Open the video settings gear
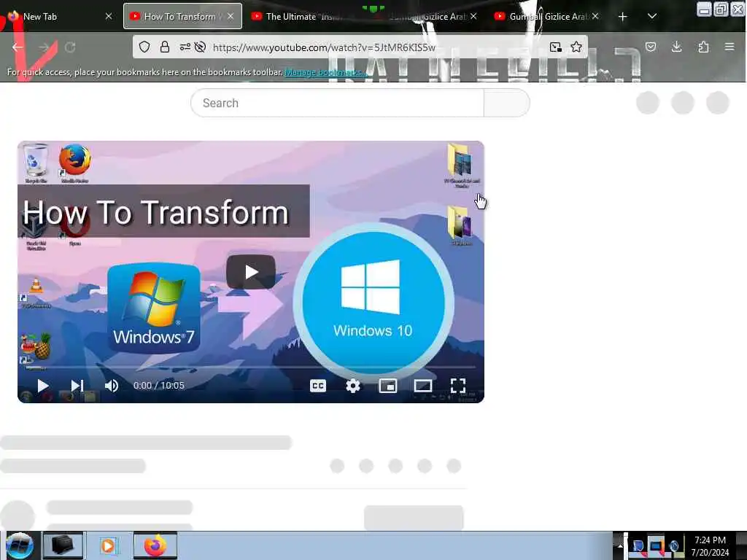This screenshot has width=747, height=560. 353,385
